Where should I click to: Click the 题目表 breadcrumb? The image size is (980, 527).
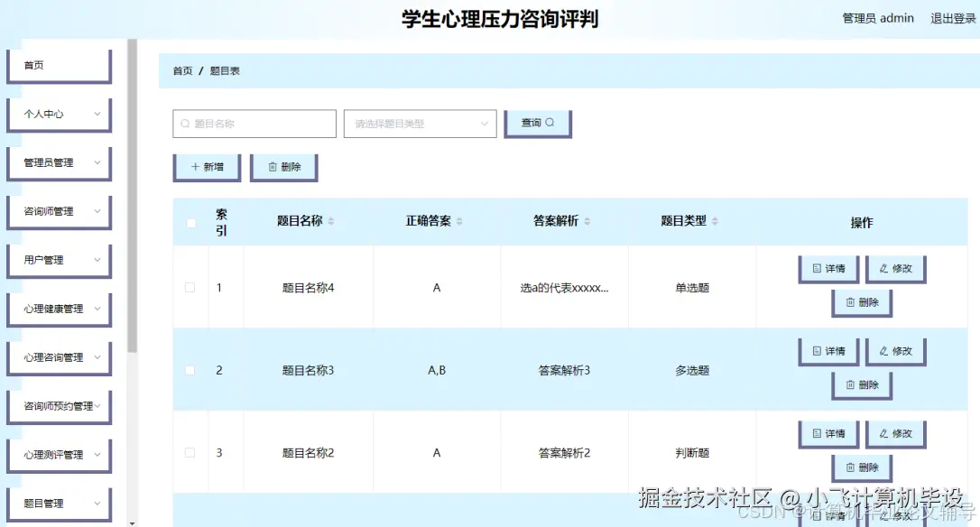(225, 70)
